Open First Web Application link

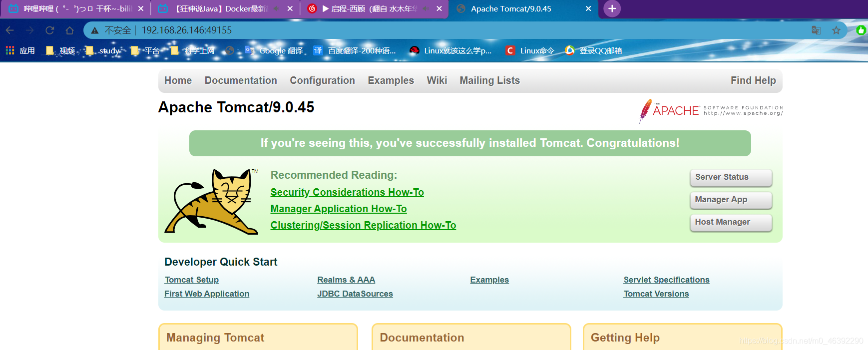[x=207, y=294]
